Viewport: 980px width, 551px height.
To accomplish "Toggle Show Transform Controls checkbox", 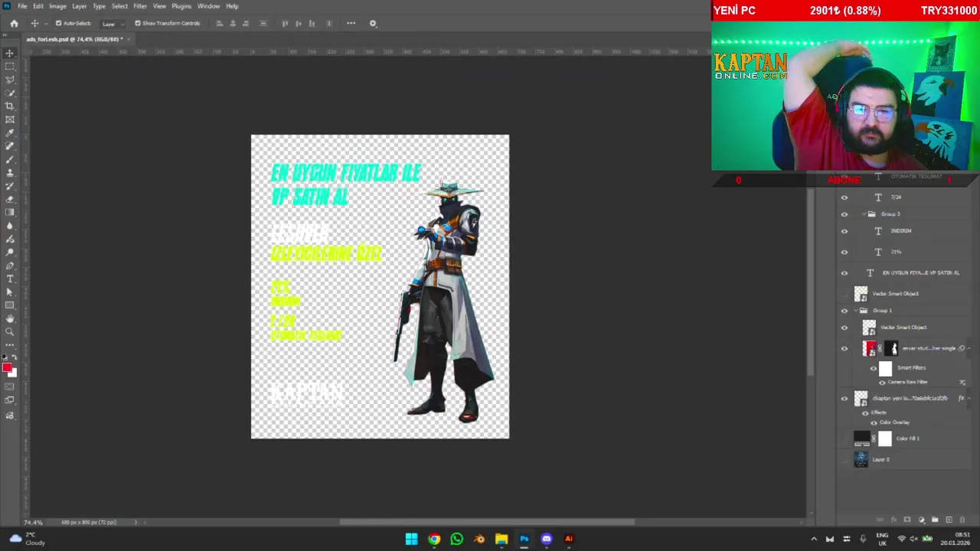I will click(x=138, y=23).
